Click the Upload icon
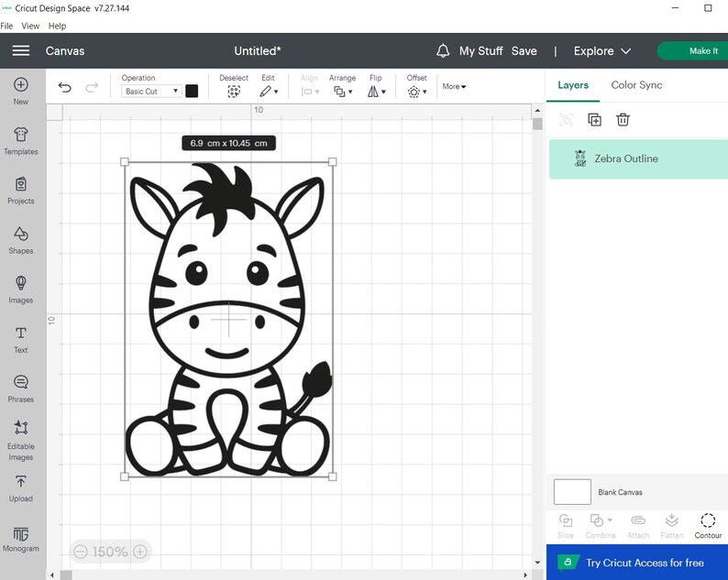Image resolution: width=728 pixels, height=580 pixels. coord(21,482)
